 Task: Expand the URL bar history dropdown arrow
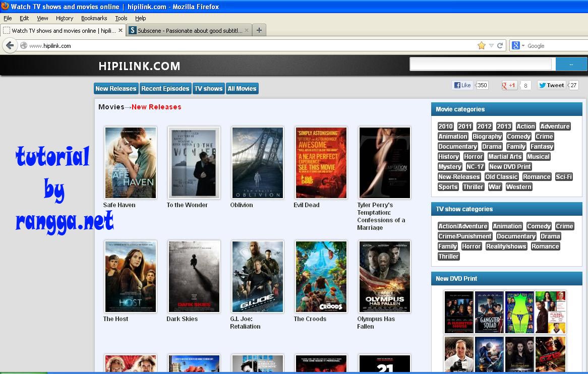click(x=491, y=46)
